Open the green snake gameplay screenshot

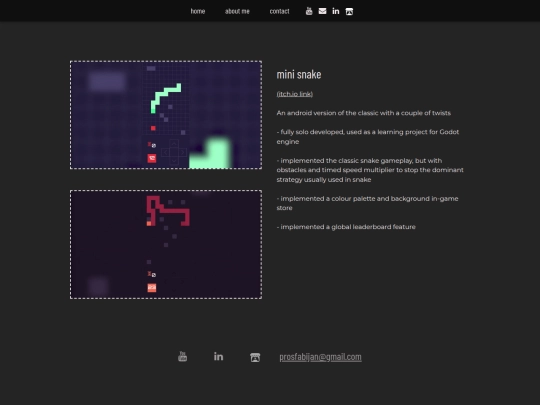[166, 115]
